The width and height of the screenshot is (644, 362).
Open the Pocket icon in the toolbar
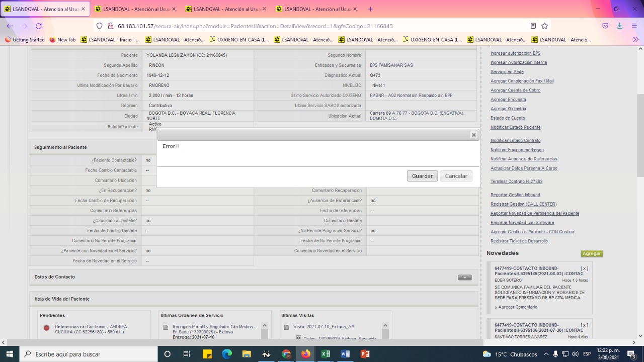(x=605, y=26)
